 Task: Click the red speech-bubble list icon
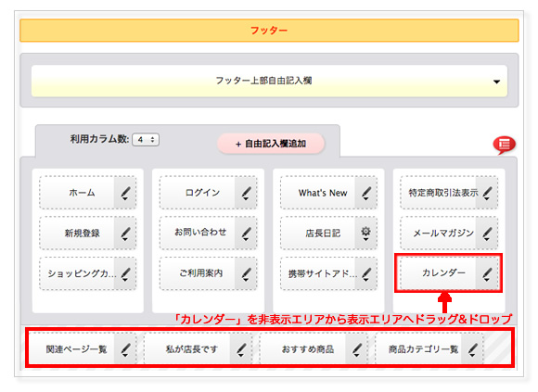point(504,145)
